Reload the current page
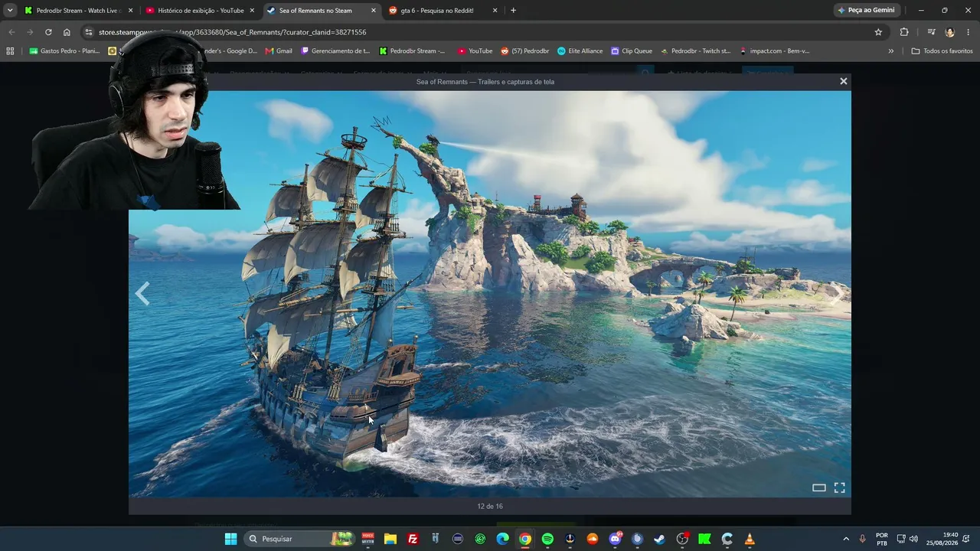This screenshot has width=980, height=551. click(x=48, y=32)
